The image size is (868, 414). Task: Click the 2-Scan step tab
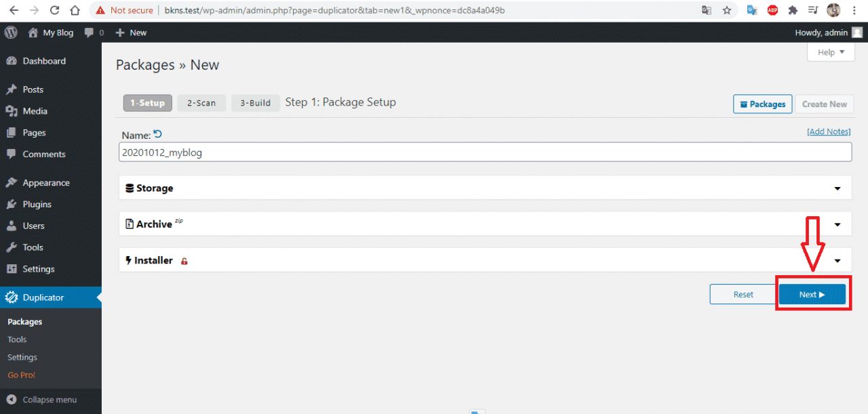point(201,103)
